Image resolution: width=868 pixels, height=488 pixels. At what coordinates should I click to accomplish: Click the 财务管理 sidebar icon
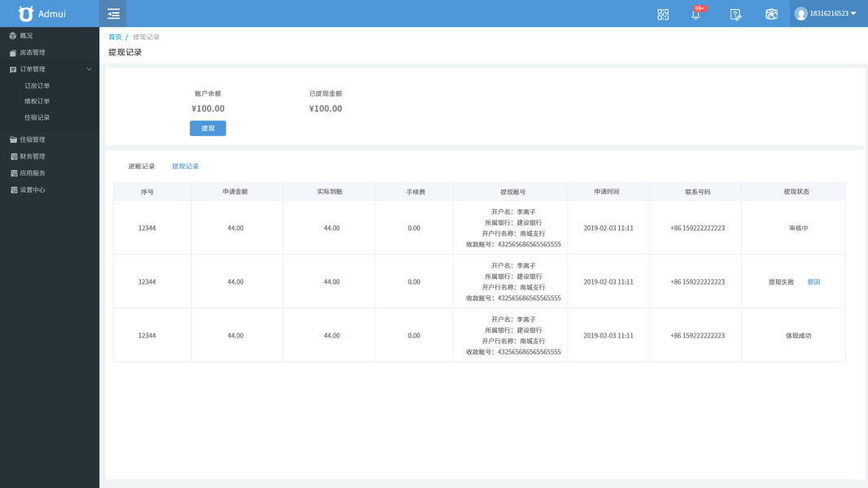(14, 157)
